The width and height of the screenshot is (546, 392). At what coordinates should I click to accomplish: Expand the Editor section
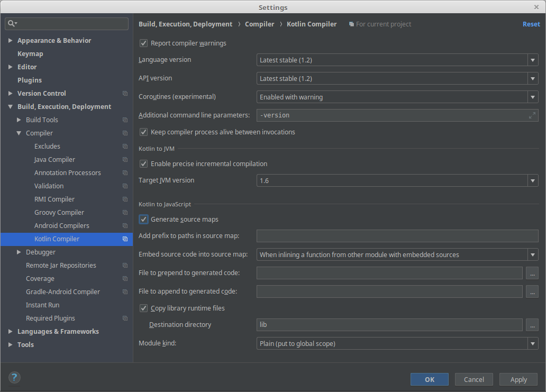point(11,67)
